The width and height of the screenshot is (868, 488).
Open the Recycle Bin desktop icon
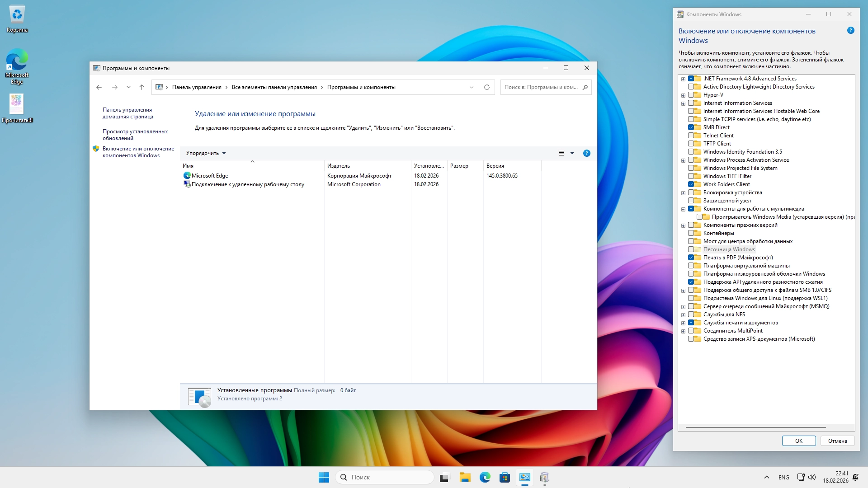17,19
